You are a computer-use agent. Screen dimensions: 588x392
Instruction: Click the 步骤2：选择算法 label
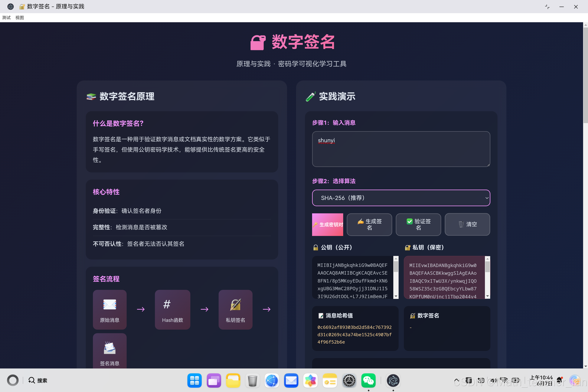tap(334, 181)
